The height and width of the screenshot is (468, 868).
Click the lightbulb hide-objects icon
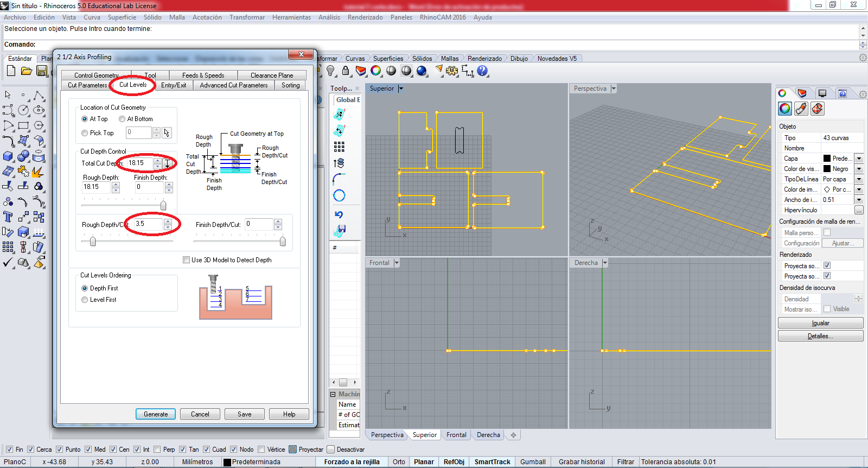[330, 71]
